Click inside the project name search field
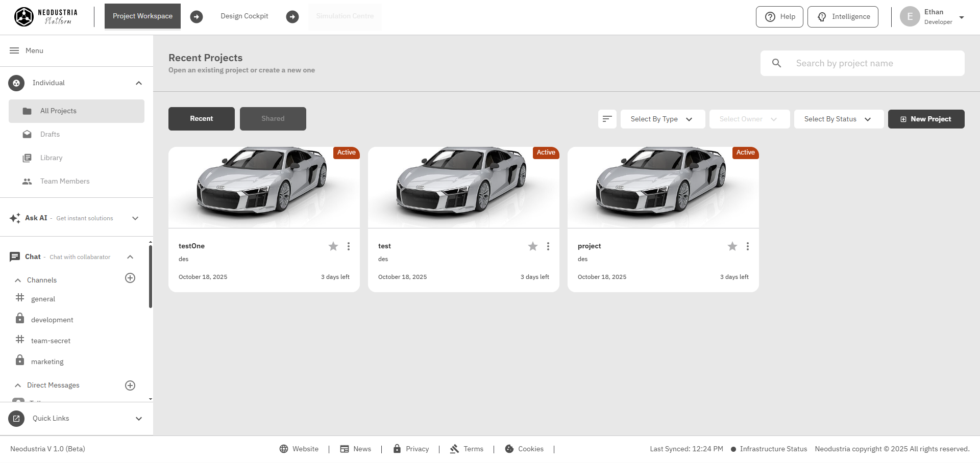The width and height of the screenshot is (980, 463). click(x=868, y=63)
